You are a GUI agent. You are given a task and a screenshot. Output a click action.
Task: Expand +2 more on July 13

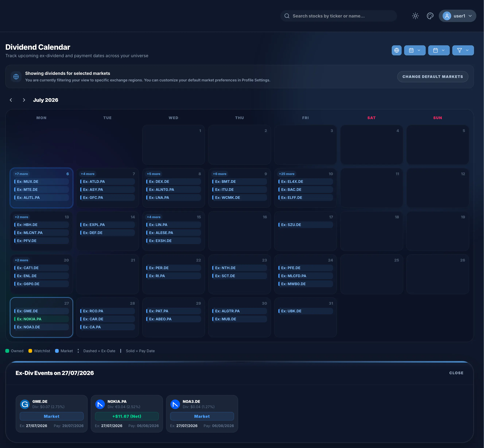point(21,217)
